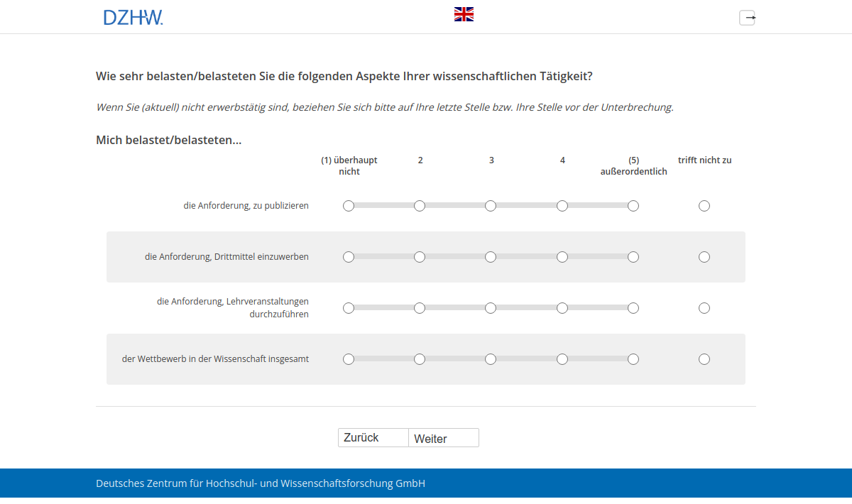Choose rating 5 for Lehrveranstaltungen row

tap(633, 307)
